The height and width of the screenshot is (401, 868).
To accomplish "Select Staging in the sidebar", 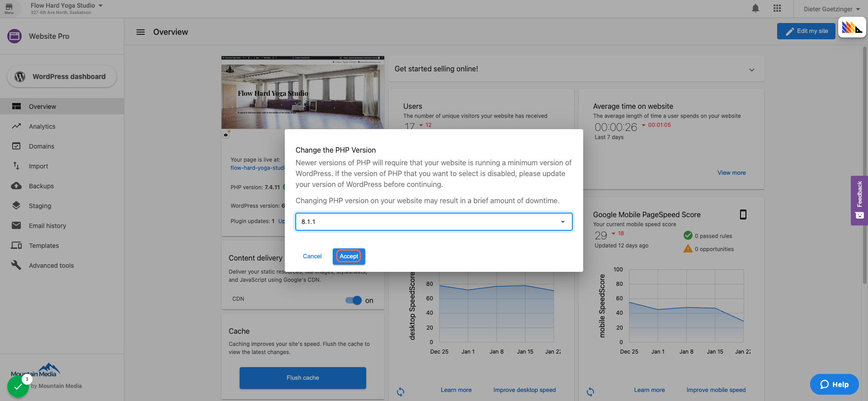I will pos(40,206).
